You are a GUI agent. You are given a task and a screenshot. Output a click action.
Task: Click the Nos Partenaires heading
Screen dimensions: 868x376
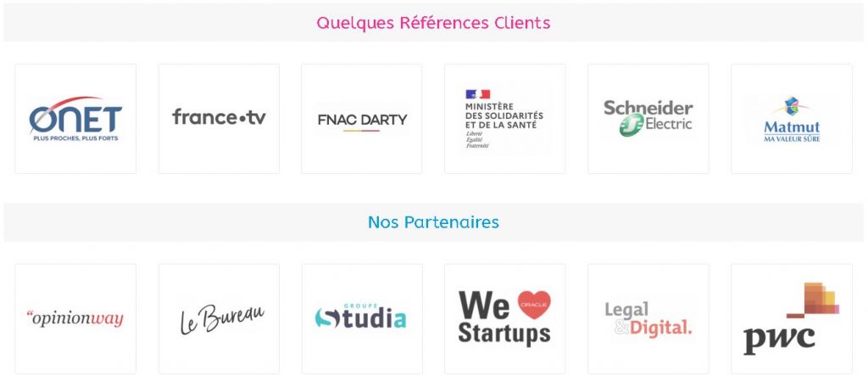point(433,222)
